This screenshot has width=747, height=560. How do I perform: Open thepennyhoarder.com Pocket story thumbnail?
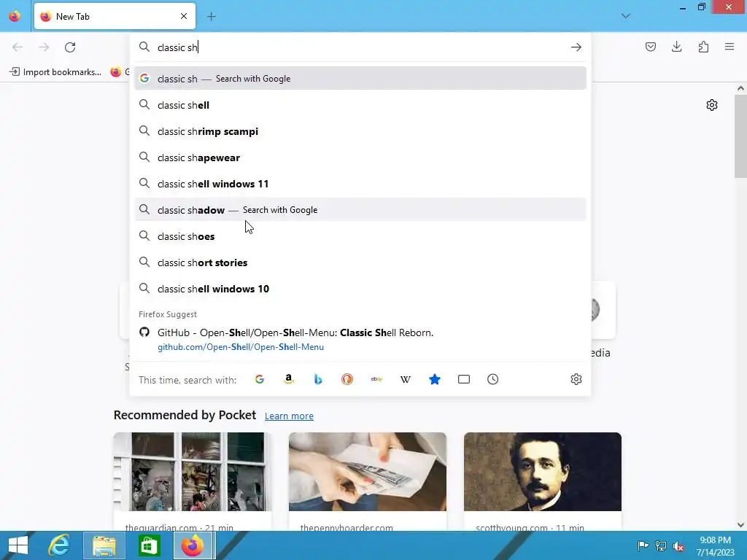tap(368, 472)
